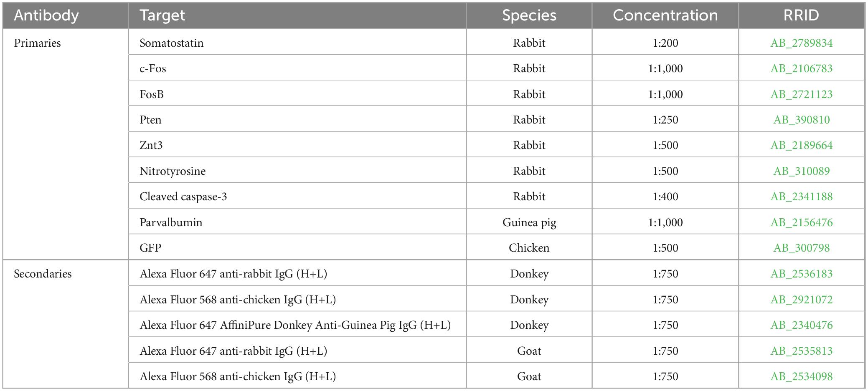This screenshot has width=868, height=391.
Task: Open the c-Fos RRID link AB_2106783
Action: 801,68
